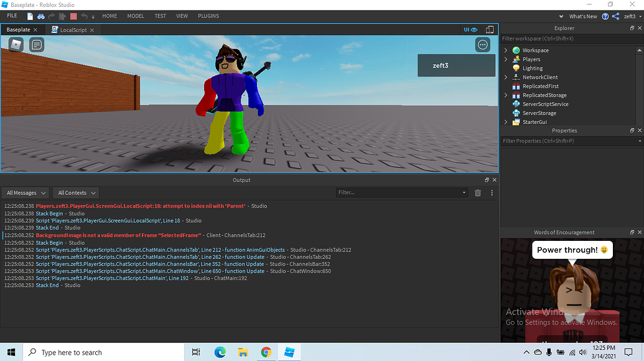Select the Players icon in Explorer

[x=516, y=59]
